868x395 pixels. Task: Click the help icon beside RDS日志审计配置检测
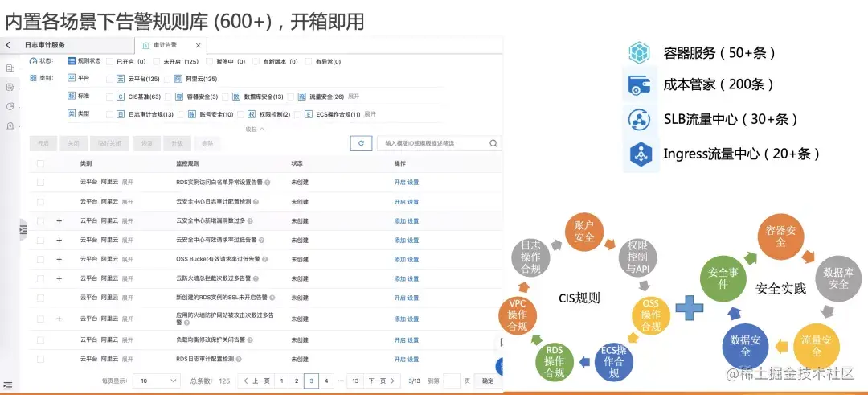pyautogui.click(x=239, y=359)
